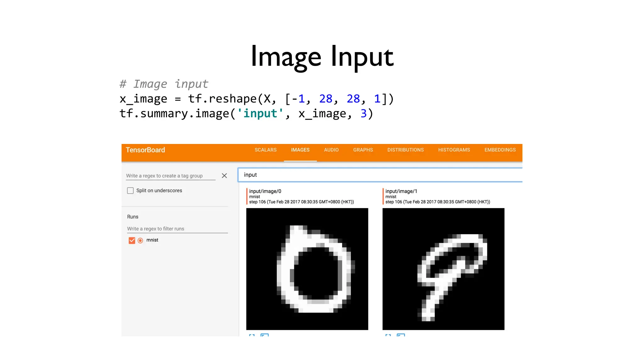Toggle fullscreen icon under input/image/1
Image resolution: width=644 pixels, height=362 pixels.
click(388, 335)
